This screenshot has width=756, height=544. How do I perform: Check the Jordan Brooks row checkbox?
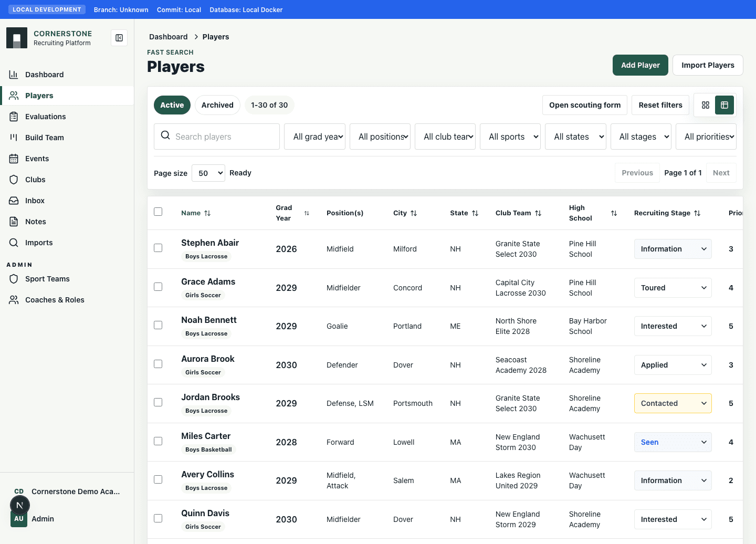click(x=158, y=402)
